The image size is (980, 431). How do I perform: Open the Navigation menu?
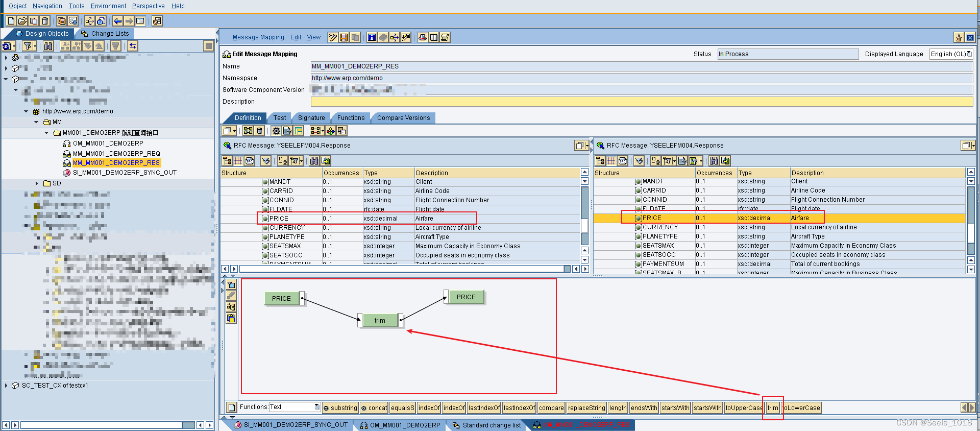[x=47, y=6]
